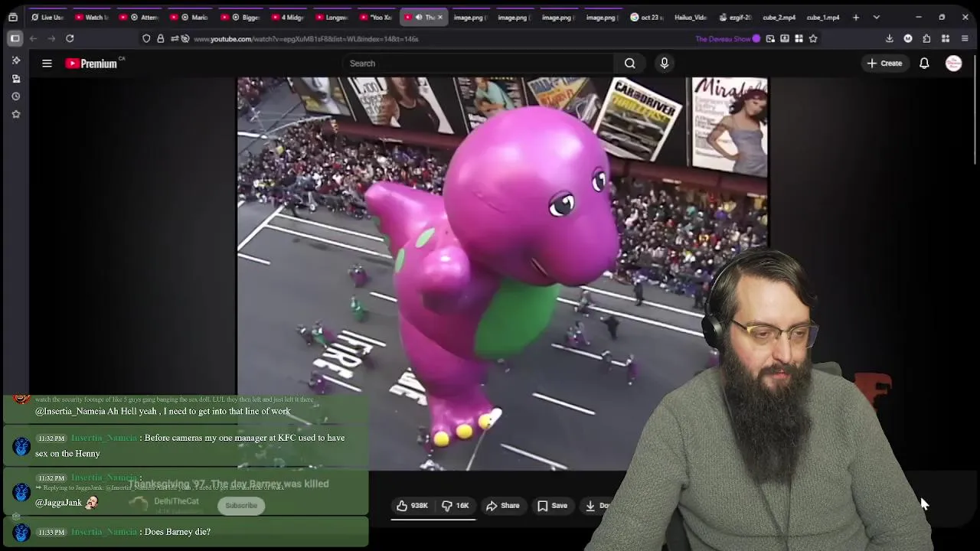Close the active YouTube tab

(x=439, y=17)
